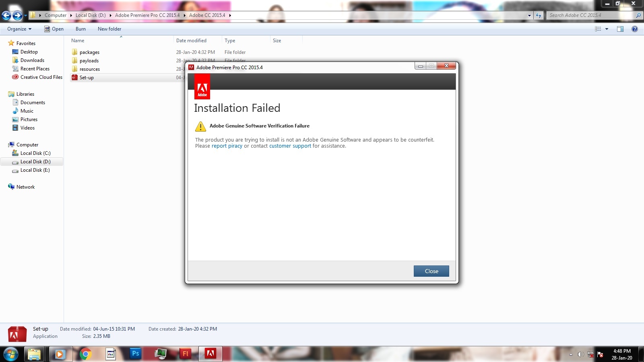The height and width of the screenshot is (362, 644).
Task: Expand address bar history dropdown
Action: 529,15
